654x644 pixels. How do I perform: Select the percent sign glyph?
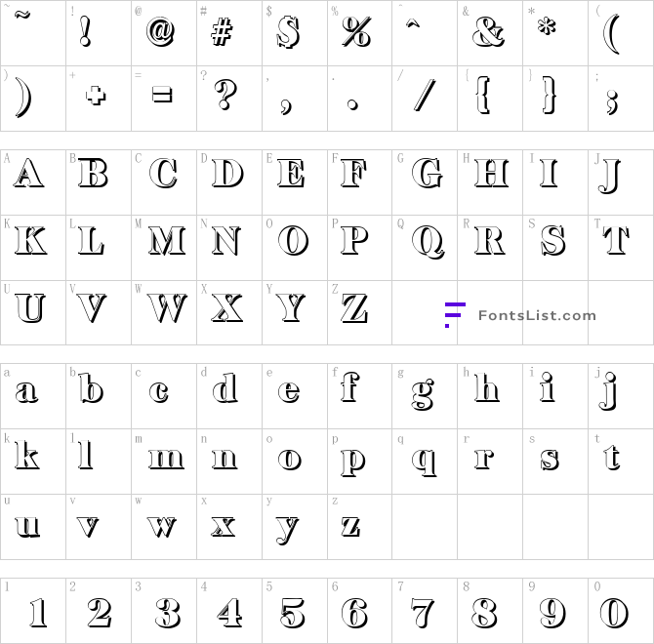coord(356,31)
